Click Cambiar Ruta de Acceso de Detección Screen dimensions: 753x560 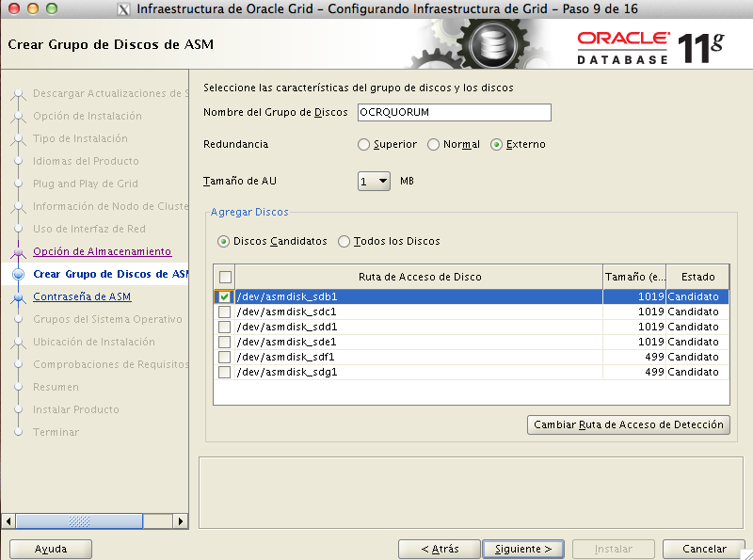[629, 425]
